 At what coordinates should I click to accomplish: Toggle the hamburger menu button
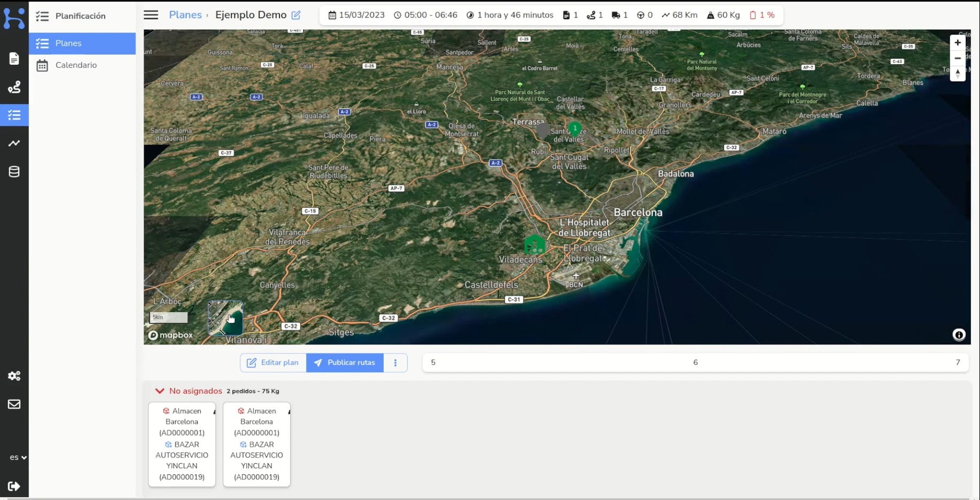point(151,15)
